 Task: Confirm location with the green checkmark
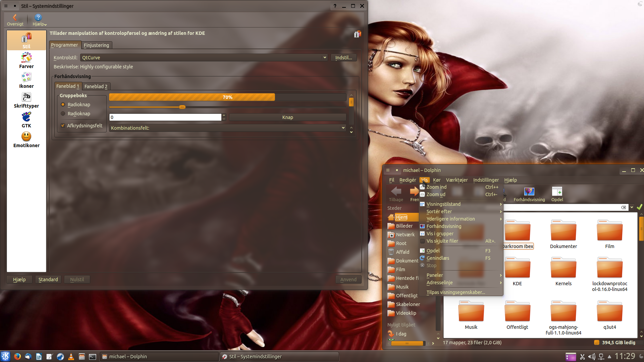[x=640, y=207]
